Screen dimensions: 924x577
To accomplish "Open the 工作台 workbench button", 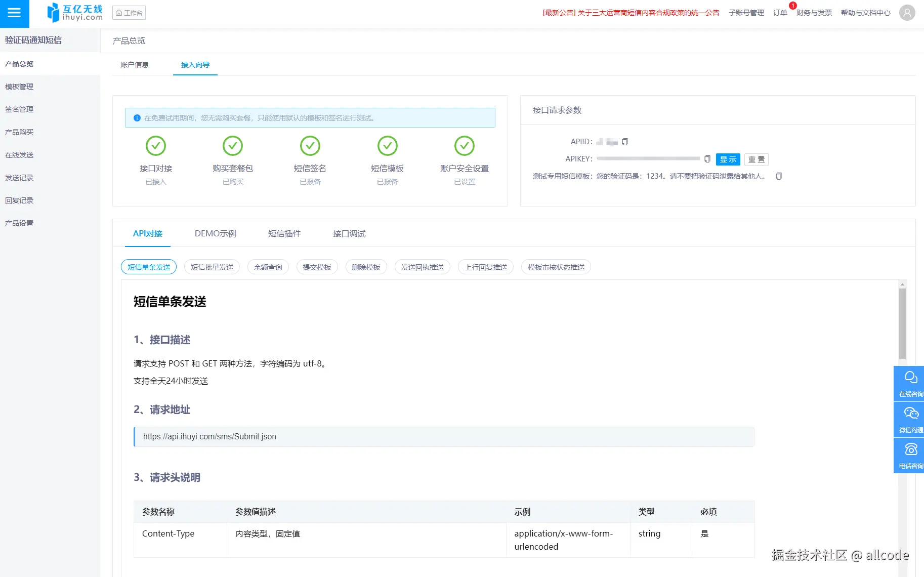I will tap(129, 13).
